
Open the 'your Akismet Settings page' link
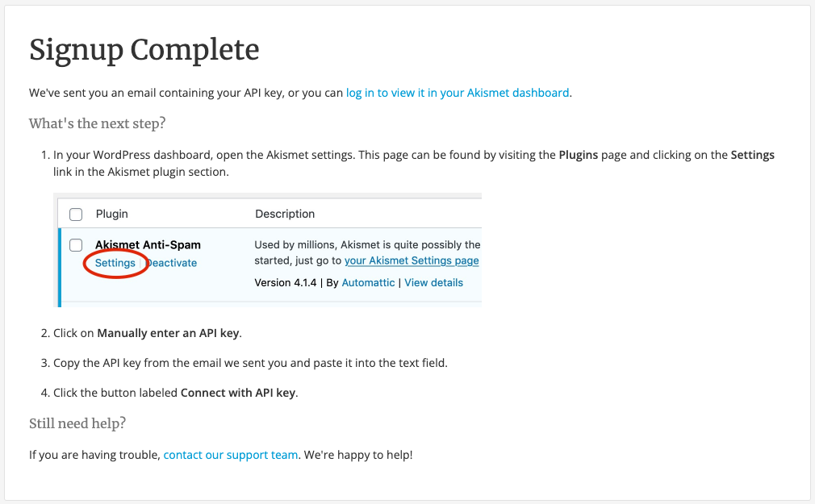point(412,260)
